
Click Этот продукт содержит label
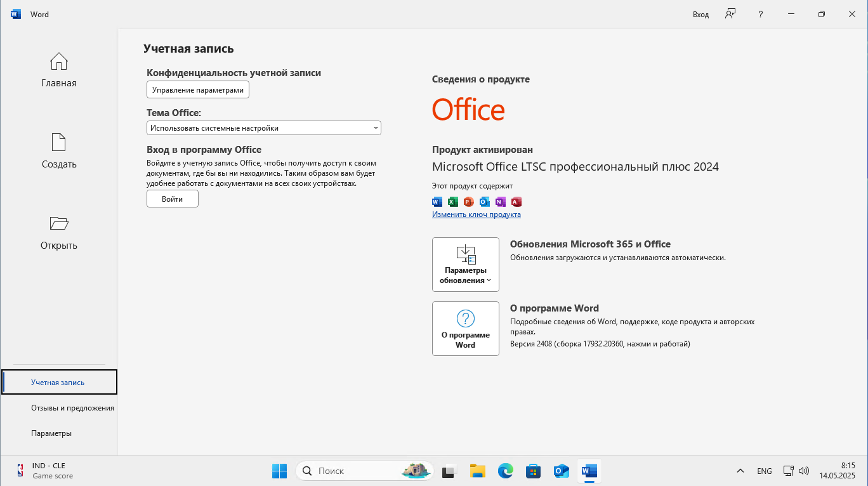pyautogui.click(x=472, y=186)
